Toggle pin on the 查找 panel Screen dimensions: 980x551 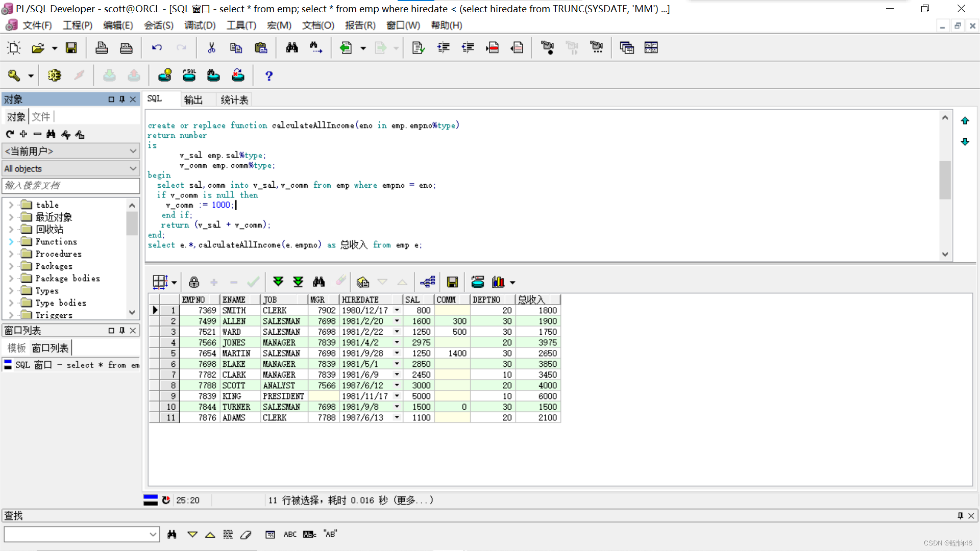(960, 516)
